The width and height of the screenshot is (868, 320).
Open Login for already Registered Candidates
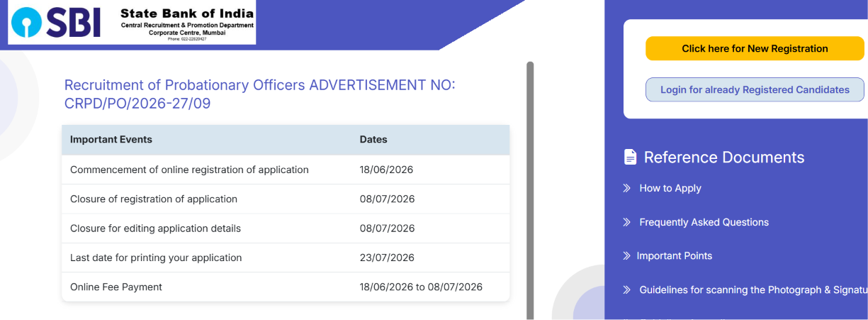[x=755, y=90]
